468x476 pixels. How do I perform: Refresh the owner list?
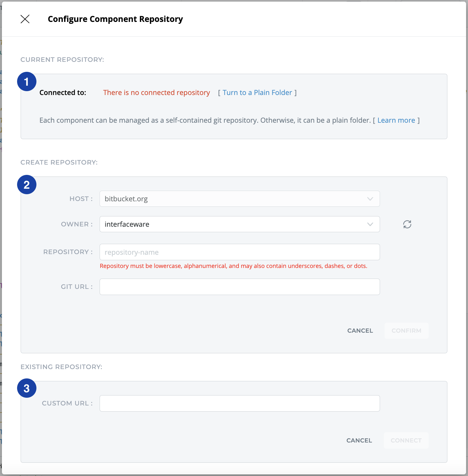coord(407,224)
